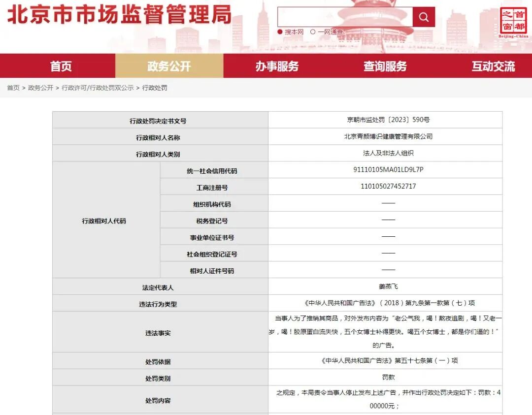Open the 政务公开 navigation tab

169,66
